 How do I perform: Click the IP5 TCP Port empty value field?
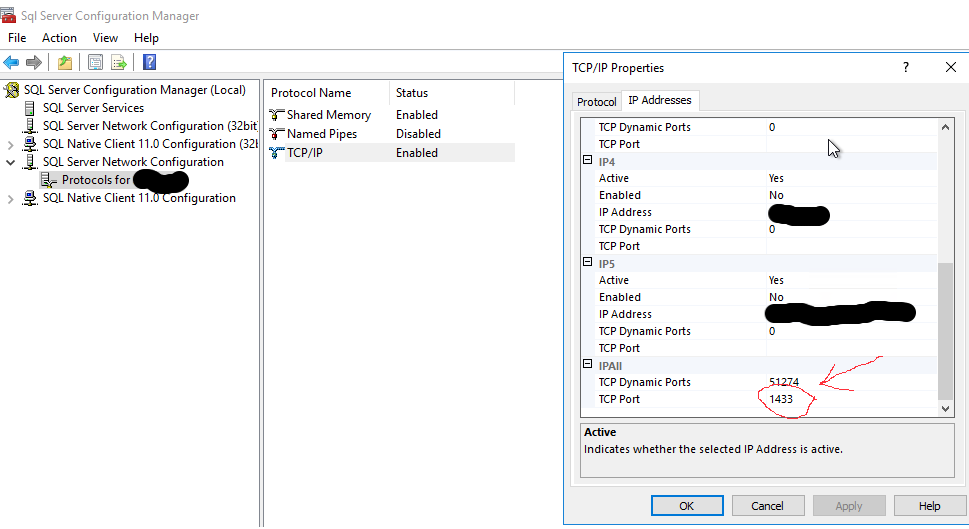pos(852,349)
